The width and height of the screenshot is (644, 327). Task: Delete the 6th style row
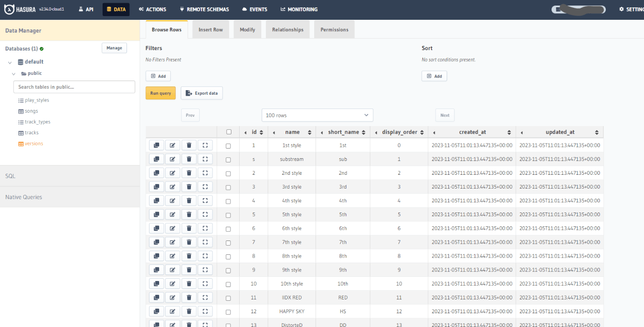pos(189,228)
